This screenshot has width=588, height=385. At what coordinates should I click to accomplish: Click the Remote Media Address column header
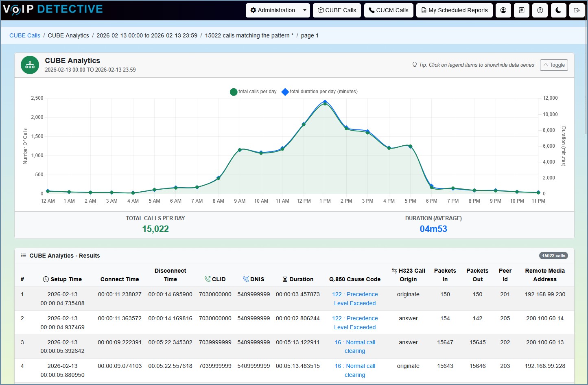[545, 275]
